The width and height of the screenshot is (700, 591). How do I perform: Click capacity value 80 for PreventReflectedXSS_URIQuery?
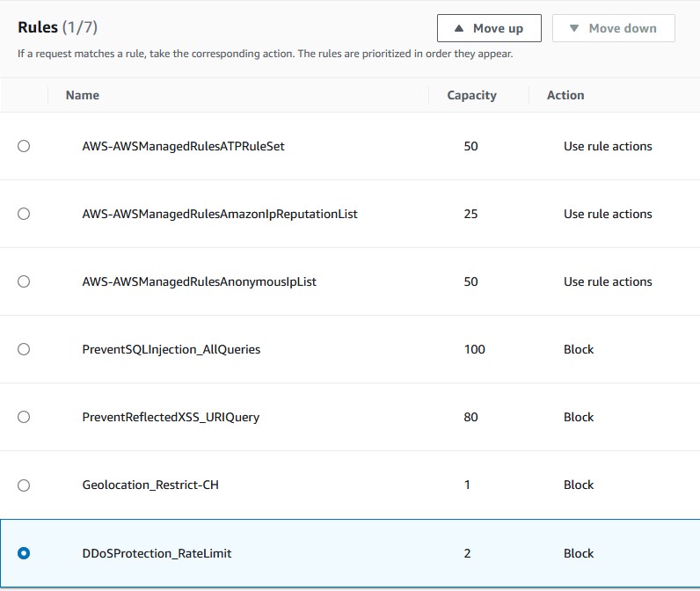(x=471, y=417)
